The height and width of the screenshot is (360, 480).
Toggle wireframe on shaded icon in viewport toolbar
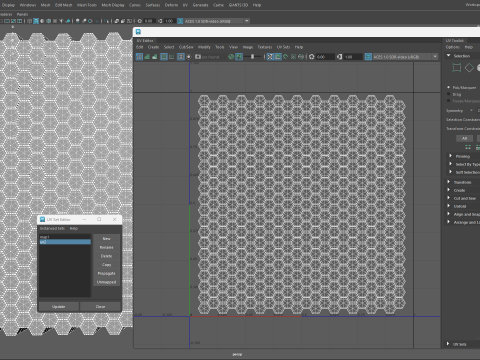click(x=49, y=21)
